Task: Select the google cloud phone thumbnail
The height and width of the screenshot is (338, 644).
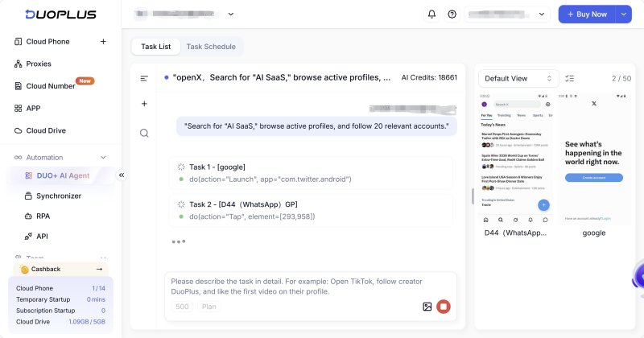Action: point(594,159)
